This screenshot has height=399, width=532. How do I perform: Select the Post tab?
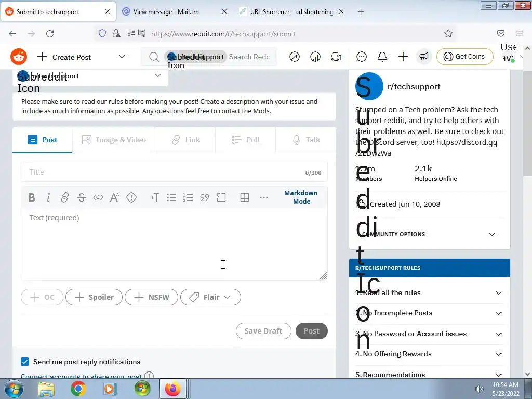pos(43,140)
